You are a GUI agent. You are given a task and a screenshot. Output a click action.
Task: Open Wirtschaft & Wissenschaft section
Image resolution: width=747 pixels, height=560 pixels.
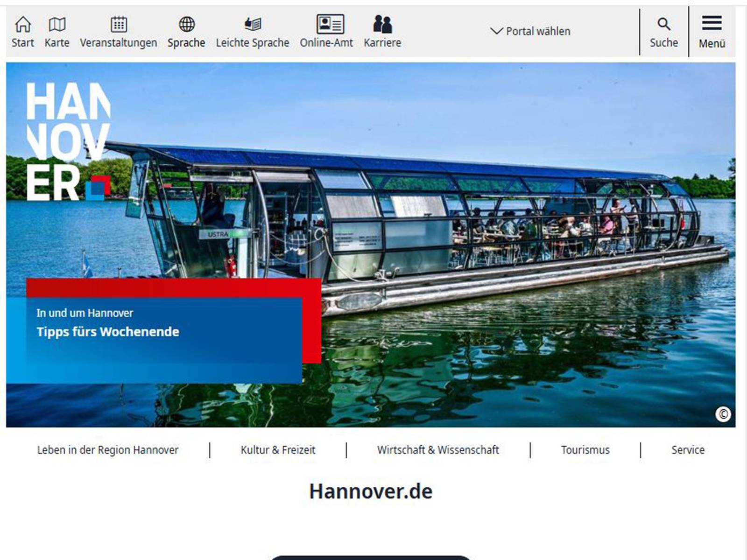tap(438, 450)
